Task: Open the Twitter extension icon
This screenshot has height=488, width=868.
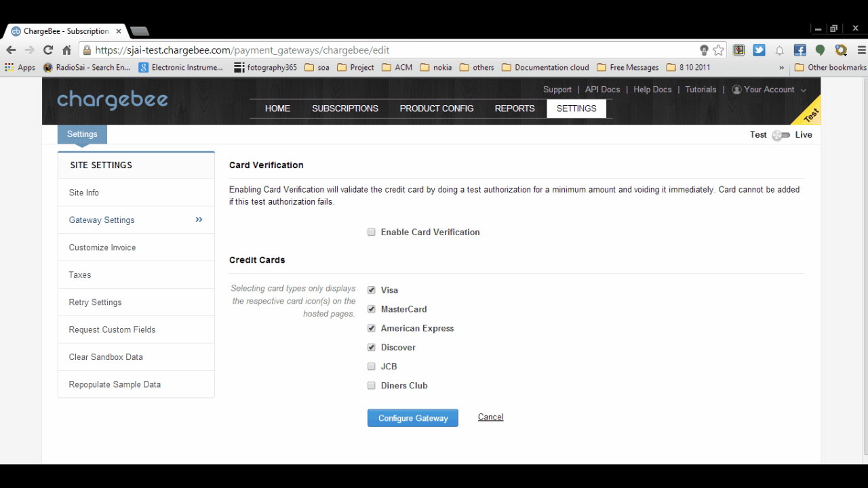Action: 759,50
